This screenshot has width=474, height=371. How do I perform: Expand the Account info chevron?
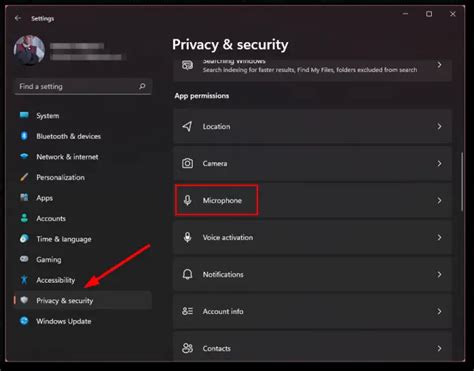click(439, 311)
